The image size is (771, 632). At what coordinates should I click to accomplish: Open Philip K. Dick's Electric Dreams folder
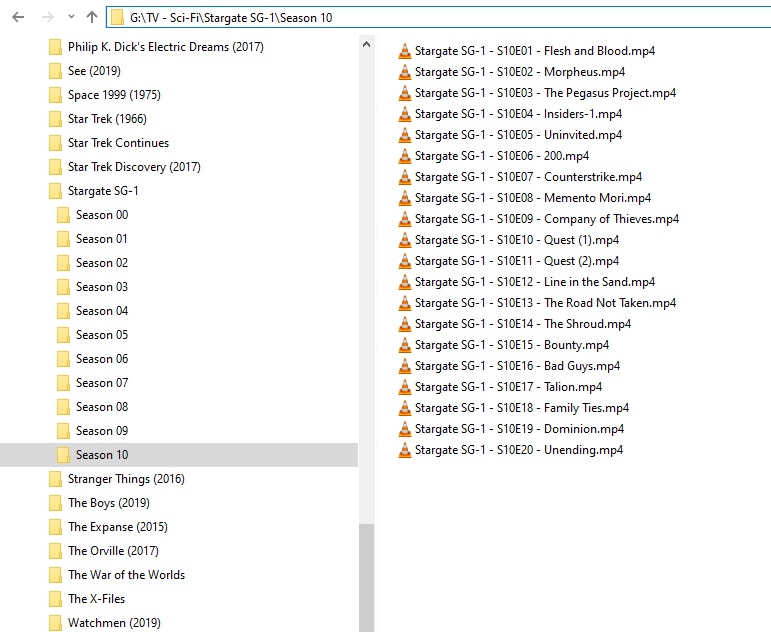pos(156,47)
